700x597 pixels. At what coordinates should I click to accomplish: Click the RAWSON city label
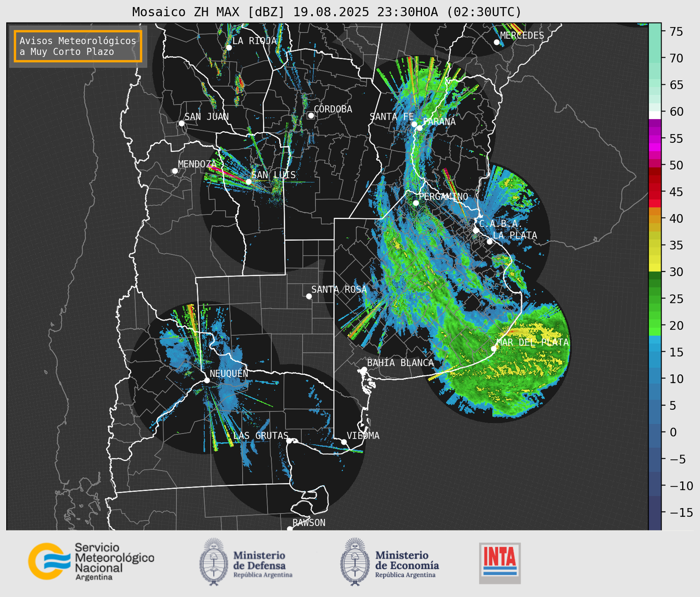pyautogui.click(x=309, y=523)
